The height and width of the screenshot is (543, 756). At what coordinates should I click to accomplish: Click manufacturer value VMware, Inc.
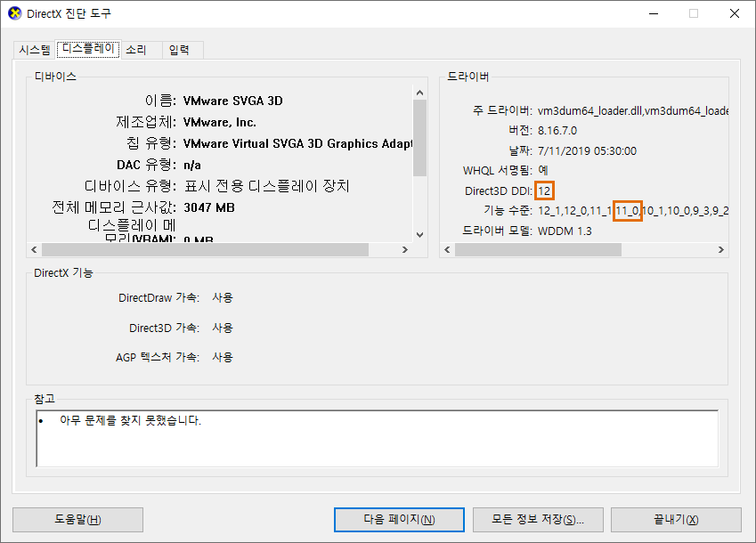tap(219, 122)
